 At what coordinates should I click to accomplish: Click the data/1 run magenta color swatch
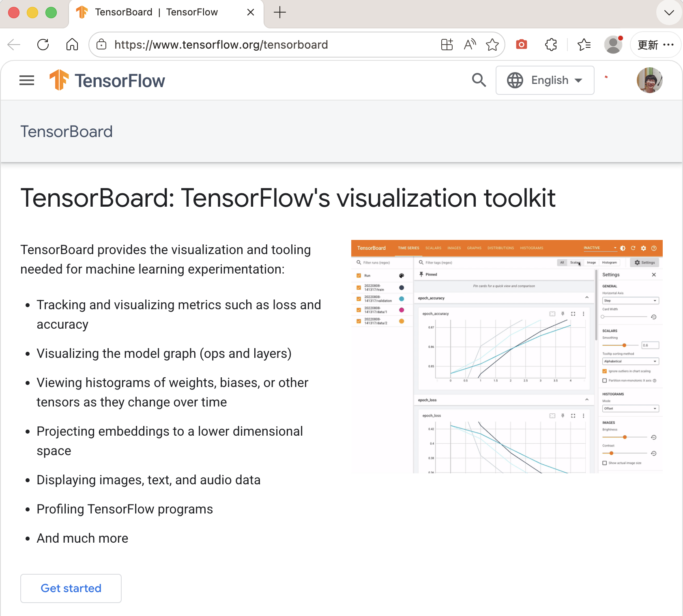point(402,310)
